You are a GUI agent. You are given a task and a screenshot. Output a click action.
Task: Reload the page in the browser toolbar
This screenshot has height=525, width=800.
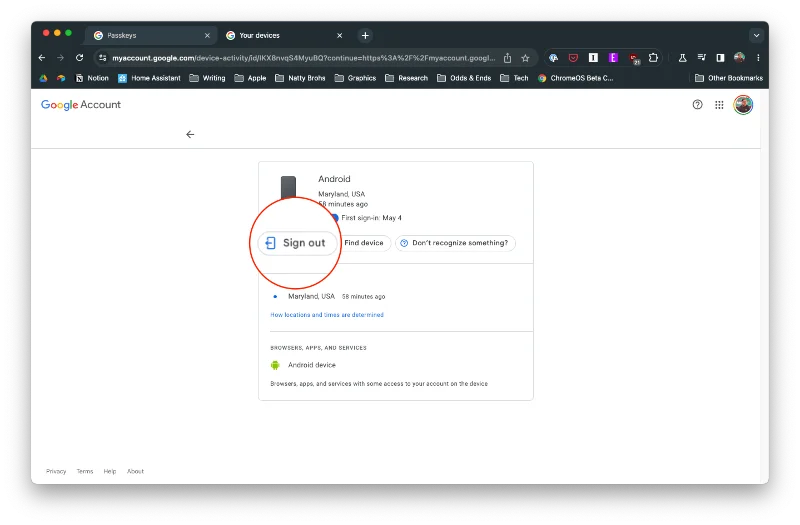79,58
